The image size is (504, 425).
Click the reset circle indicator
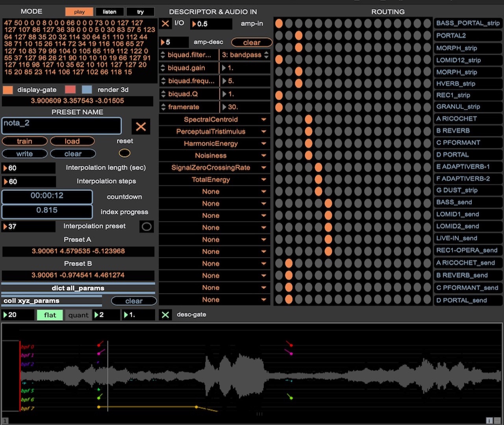click(124, 153)
